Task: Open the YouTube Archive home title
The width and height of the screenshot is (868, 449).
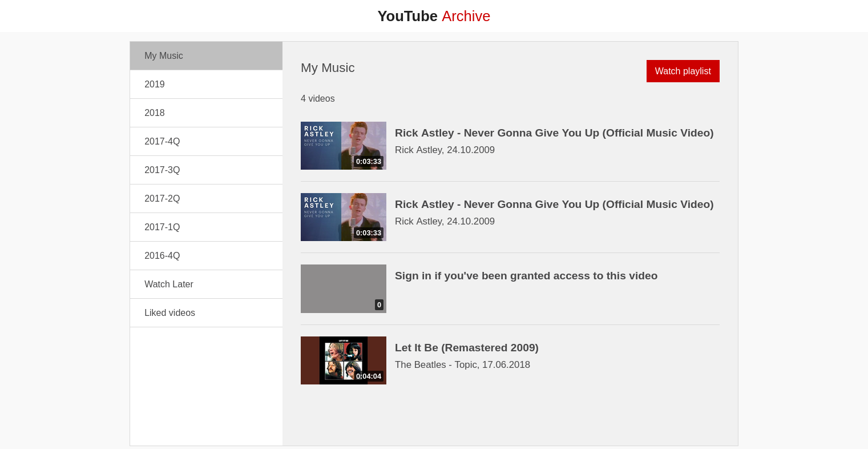Action: click(434, 16)
